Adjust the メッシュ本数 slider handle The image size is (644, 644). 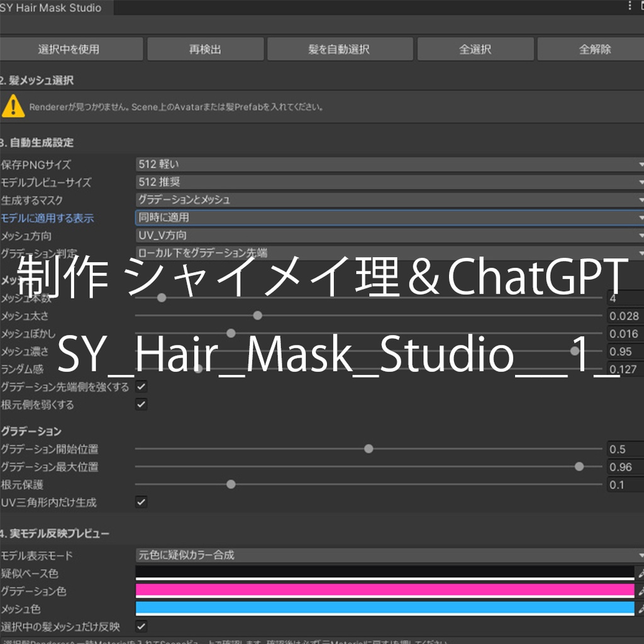tap(162, 297)
